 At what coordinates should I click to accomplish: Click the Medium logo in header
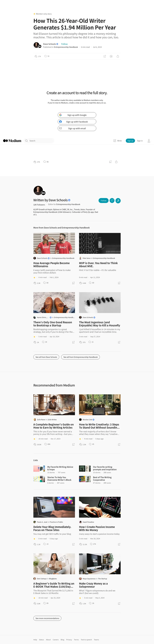12,141
